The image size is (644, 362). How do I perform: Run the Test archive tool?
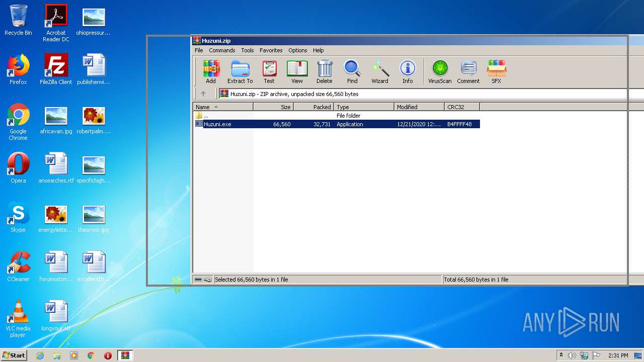(x=269, y=72)
